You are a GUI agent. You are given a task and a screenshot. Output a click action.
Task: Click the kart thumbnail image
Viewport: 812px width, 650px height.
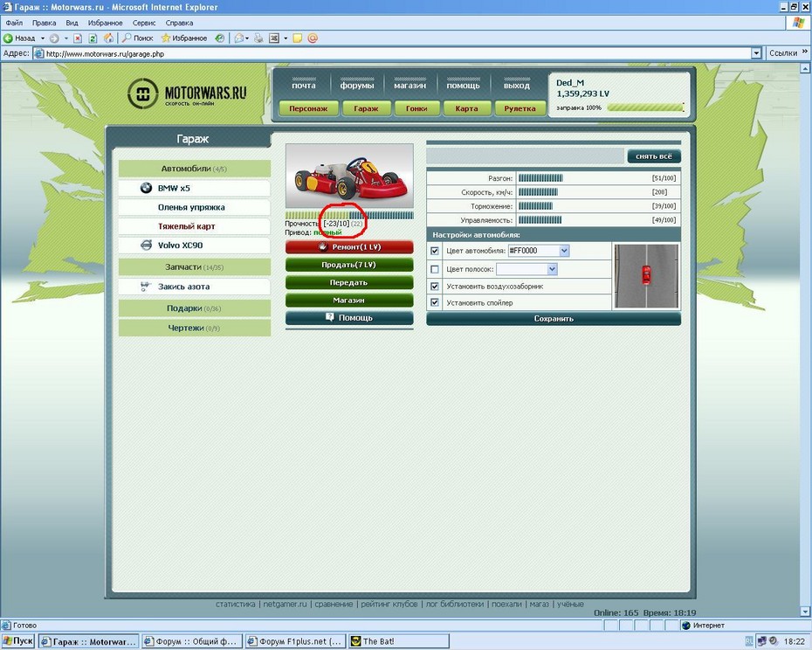click(349, 176)
